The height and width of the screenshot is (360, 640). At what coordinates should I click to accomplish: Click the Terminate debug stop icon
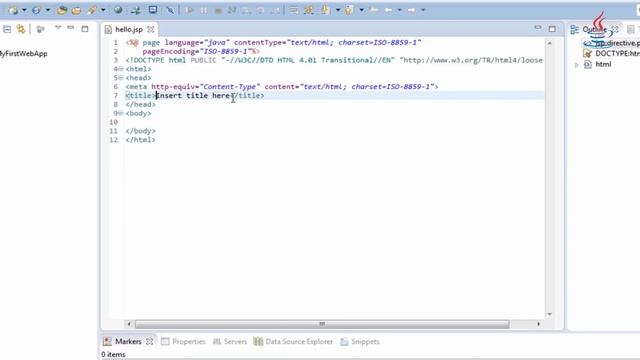coord(218,10)
